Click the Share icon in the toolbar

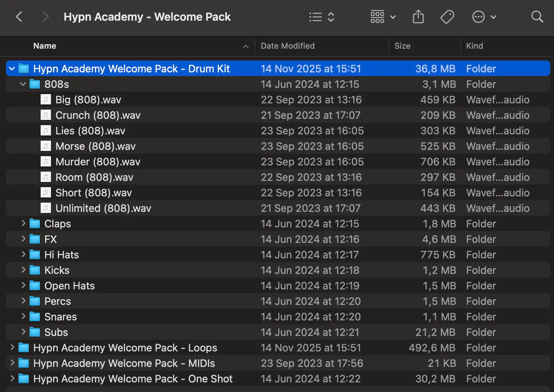[x=418, y=17]
